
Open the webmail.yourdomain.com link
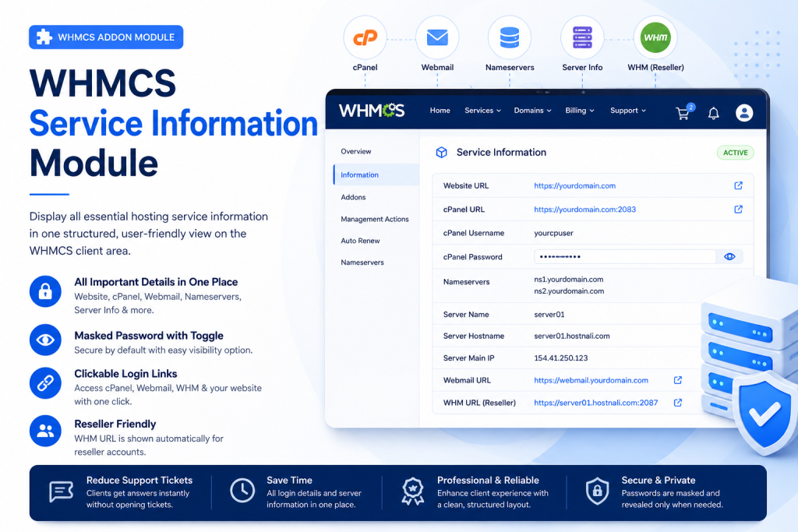click(x=591, y=380)
